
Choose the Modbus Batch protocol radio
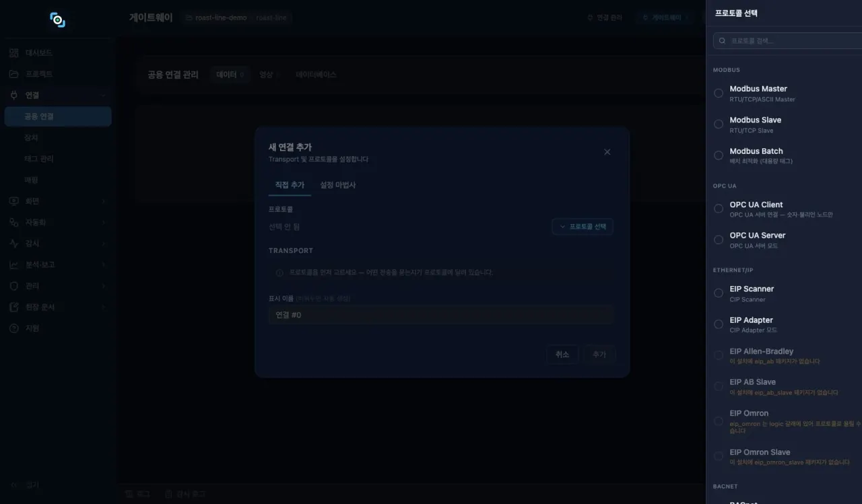point(719,155)
